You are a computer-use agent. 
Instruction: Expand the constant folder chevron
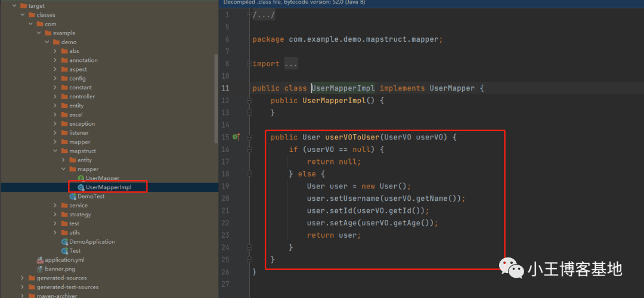click(55, 88)
